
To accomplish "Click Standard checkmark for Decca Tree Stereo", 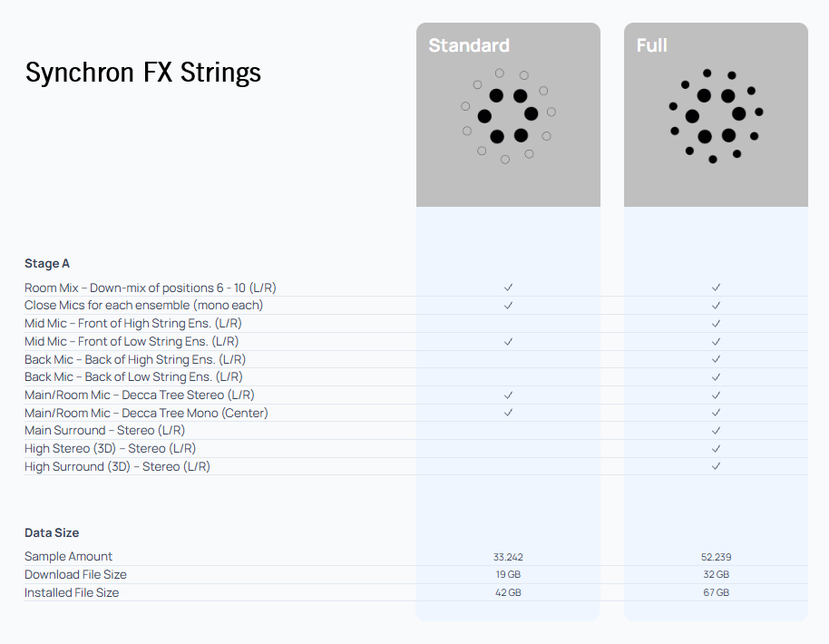I will tap(509, 395).
